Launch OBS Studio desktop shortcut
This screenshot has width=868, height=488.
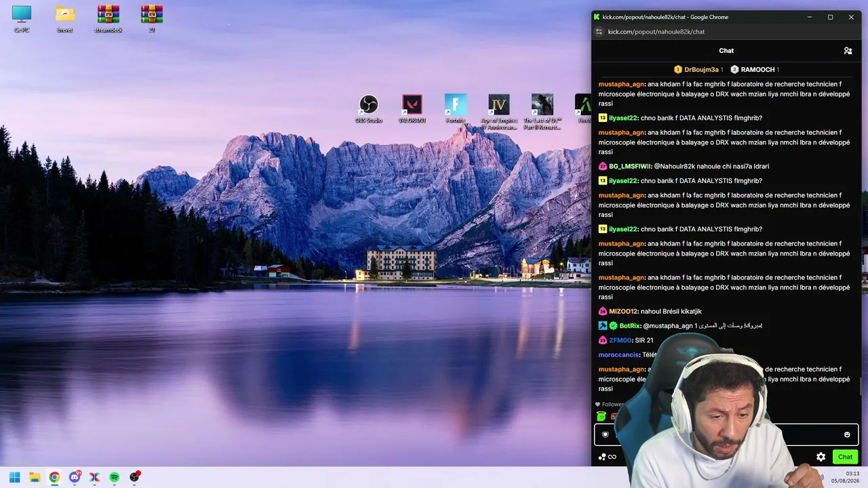[x=369, y=108]
